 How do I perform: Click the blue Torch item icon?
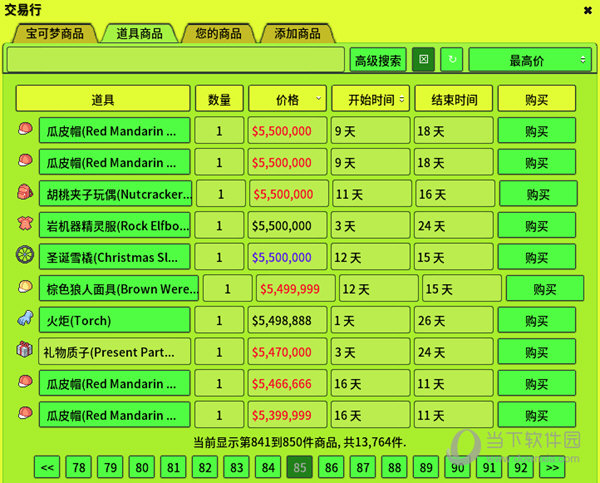tap(25, 318)
